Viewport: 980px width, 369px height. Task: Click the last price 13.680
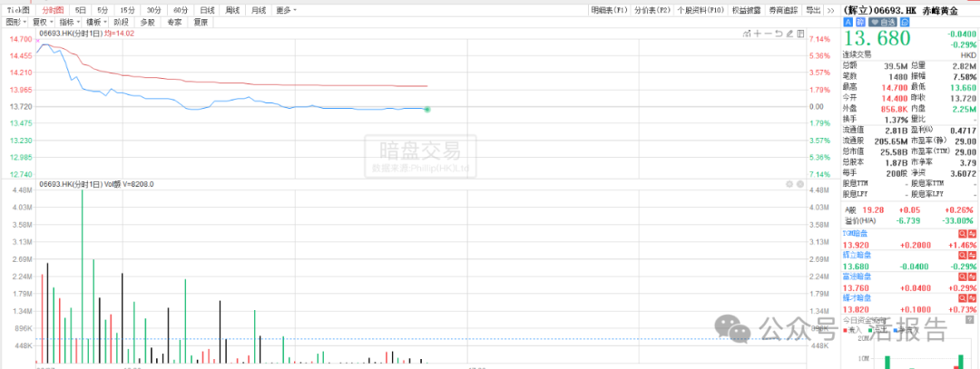point(877,38)
